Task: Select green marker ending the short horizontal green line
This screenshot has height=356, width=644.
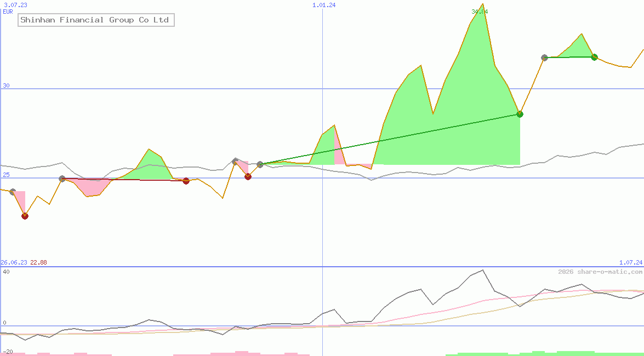Action: click(594, 57)
